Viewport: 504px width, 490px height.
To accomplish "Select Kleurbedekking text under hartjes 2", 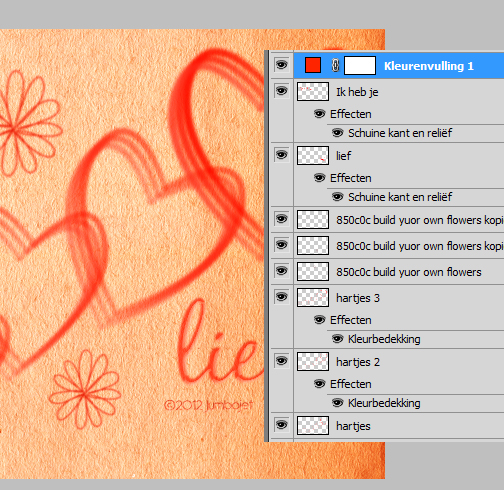I will [x=384, y=403].
